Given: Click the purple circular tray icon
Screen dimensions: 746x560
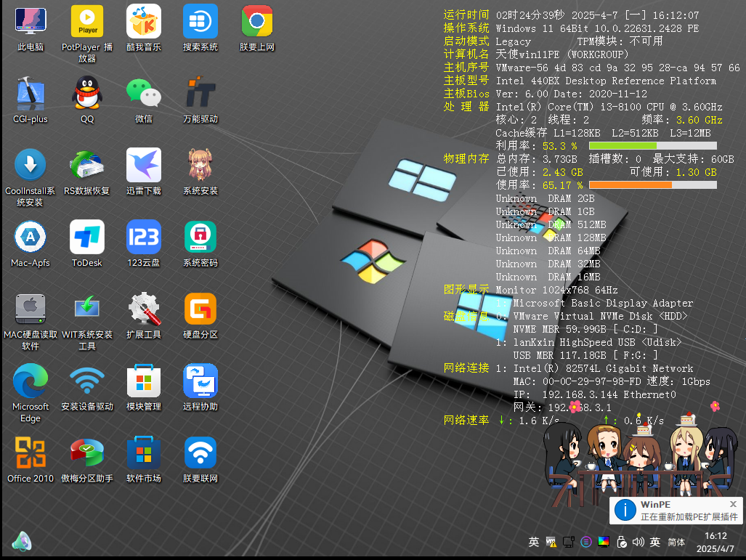Looking at the screenshot, I should [x=586, y=542].
